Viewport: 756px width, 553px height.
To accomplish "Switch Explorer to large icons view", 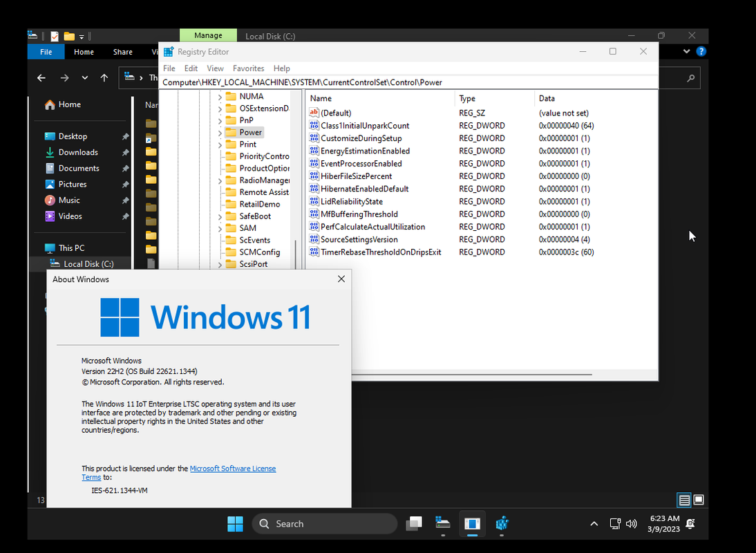I will pyautogui.click(x=699, y=500).
